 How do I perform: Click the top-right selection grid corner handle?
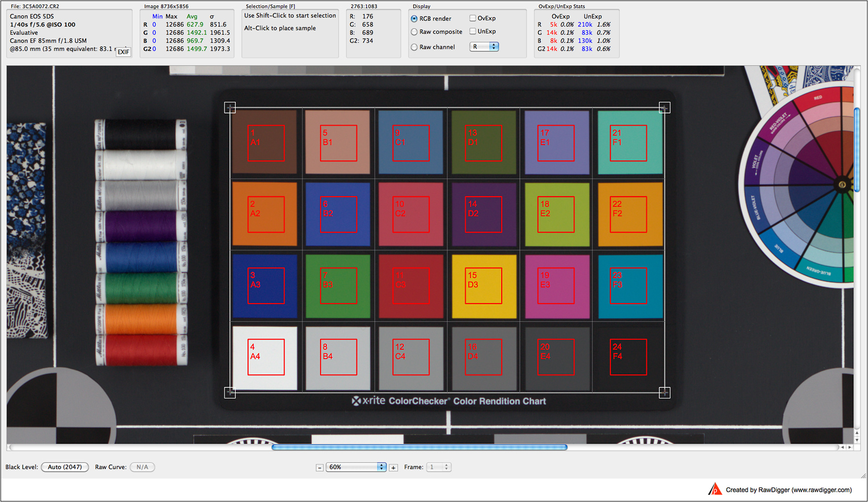click(x=664, y=108)
